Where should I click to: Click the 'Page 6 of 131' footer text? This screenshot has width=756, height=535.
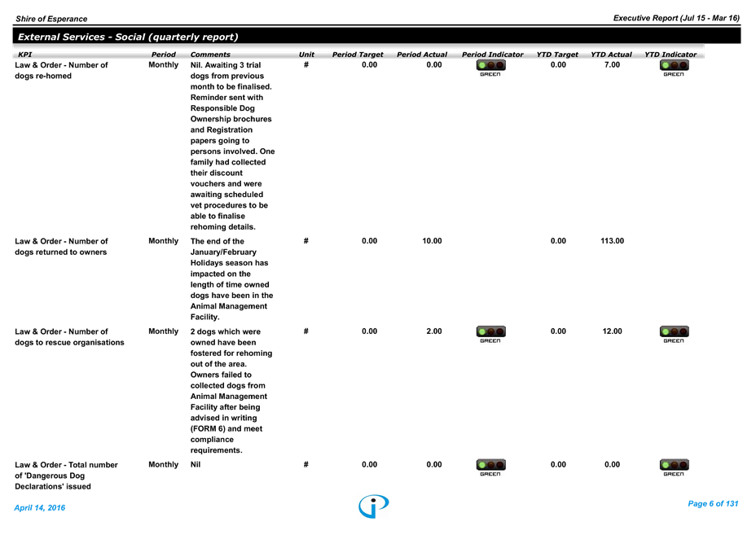tap(713, 504)
